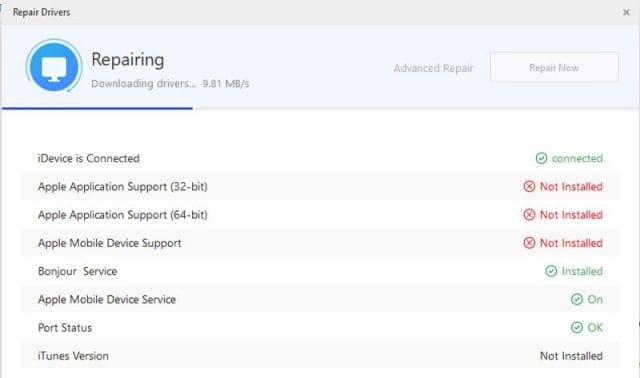This screenshot has height=378, width=640.
Task: Click red X icon for Mobile Device Support
Action: pyautogui.click(x=529, y=243)
